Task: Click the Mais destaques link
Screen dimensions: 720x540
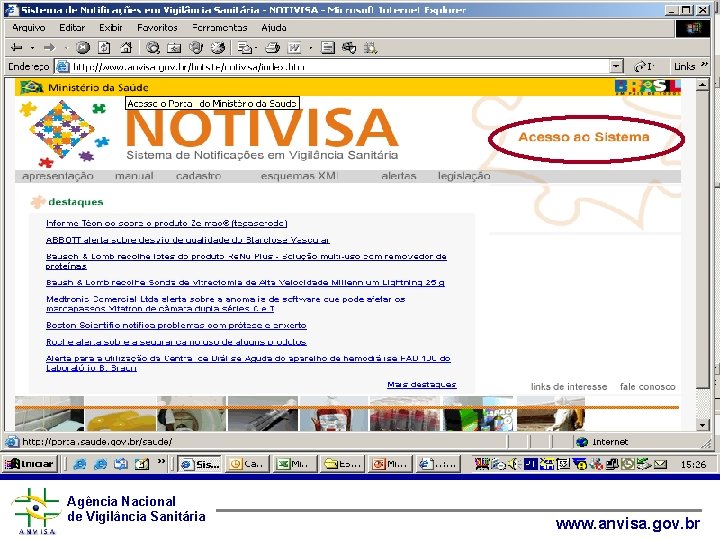Action: (x=422, y=385)
